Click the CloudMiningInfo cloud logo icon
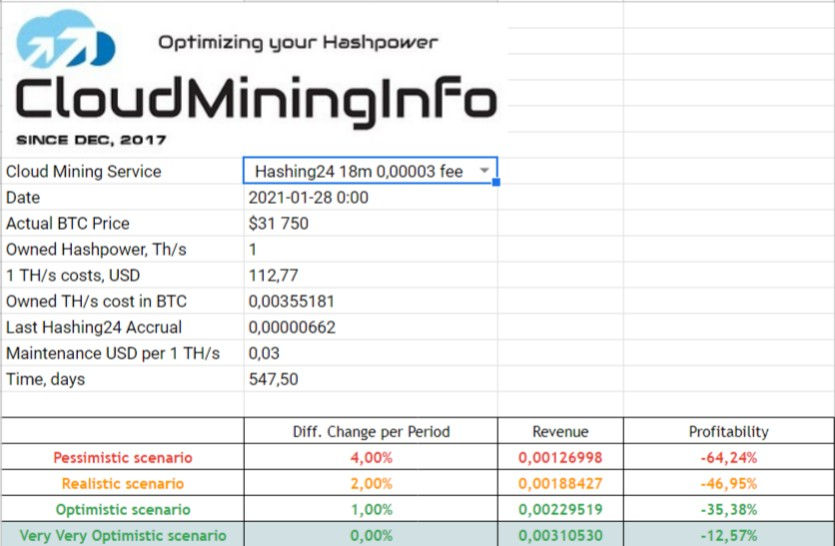This screenshot has width=835, height=546. pyautogui.click(x=66, y=39)
